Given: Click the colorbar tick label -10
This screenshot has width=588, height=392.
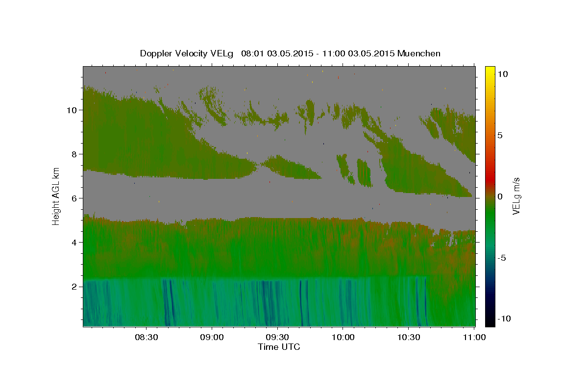Looking at the screenshot, I should (x=504, y=319).
